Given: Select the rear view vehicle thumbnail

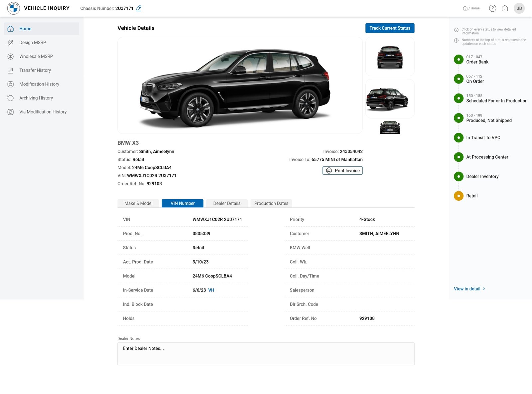Looking at the screenshot, I should tap(390, 57).
